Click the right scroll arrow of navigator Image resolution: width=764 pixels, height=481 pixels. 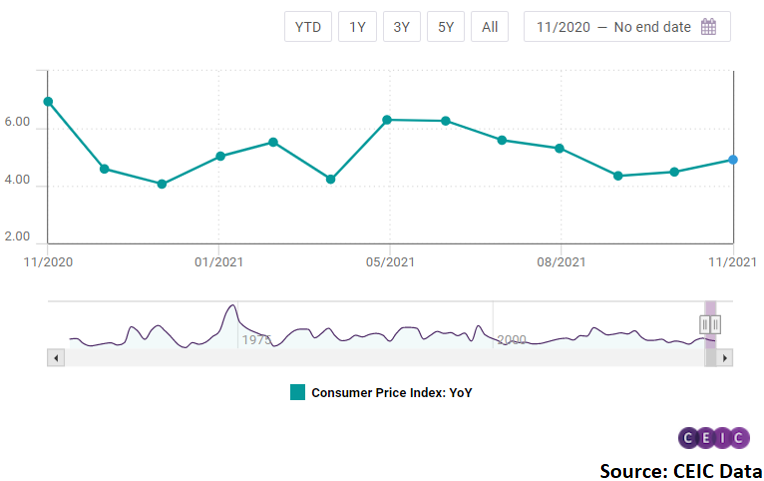click(725, 357)
